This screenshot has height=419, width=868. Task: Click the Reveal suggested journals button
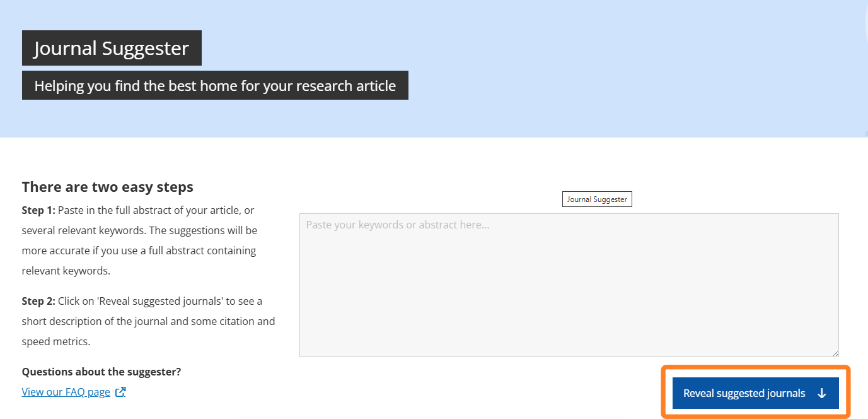tap(755, 393)
